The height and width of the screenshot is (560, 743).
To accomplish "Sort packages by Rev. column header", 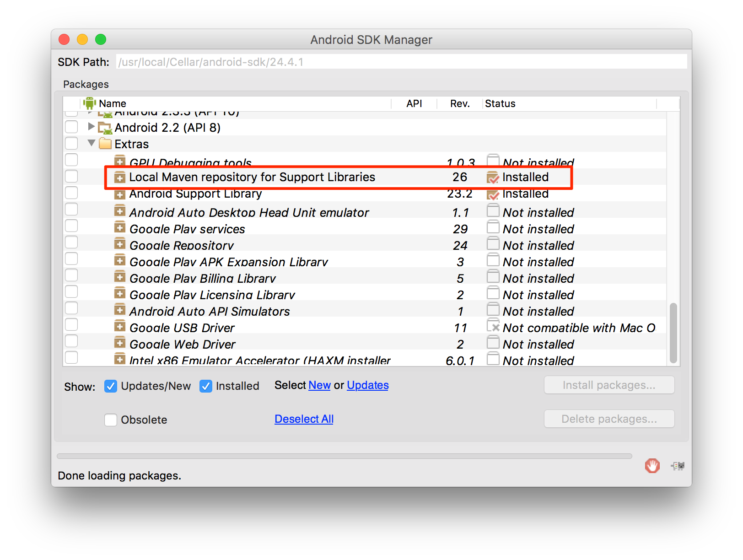I will point(460,104).
